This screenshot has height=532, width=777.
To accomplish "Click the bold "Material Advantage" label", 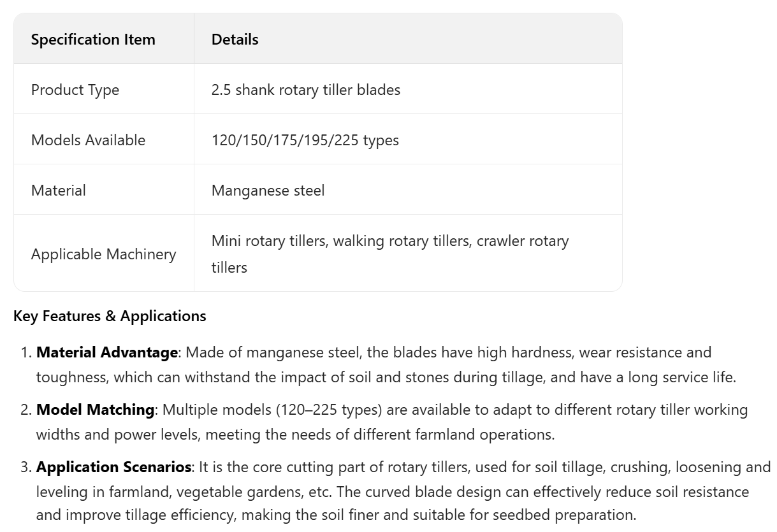I will point(106,352).
